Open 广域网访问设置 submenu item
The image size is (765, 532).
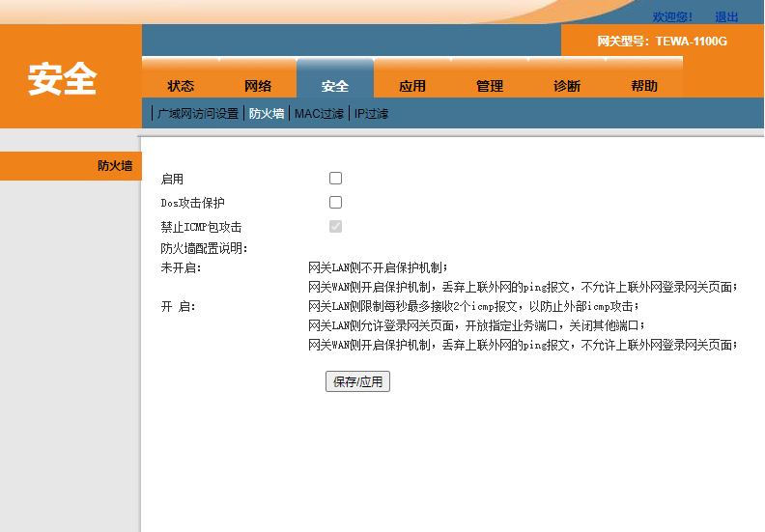click(197, 114)
